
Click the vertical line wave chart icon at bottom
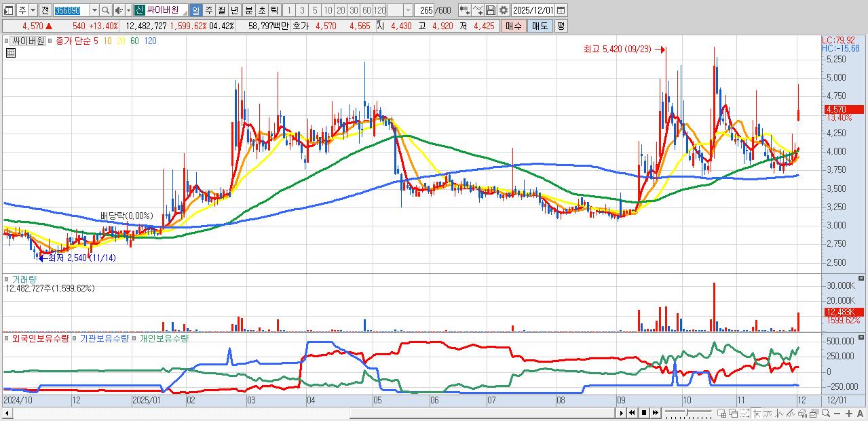point(778,414)
